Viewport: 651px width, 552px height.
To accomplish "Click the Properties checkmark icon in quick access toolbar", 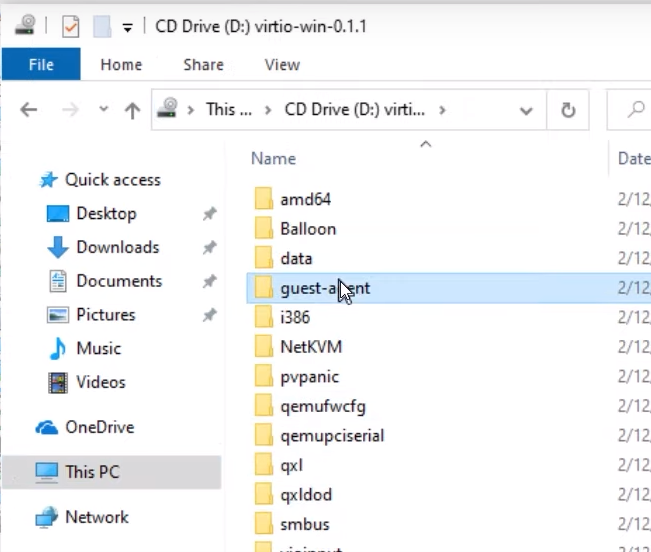I will click(x=71, y=27).
